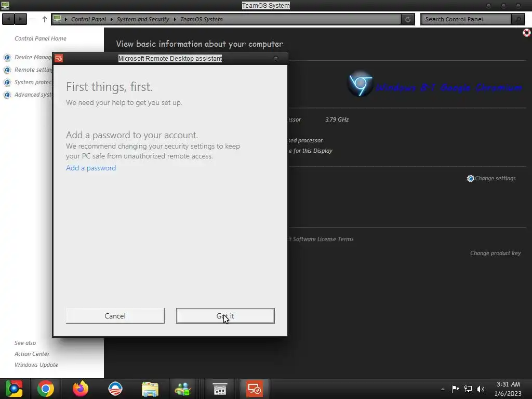Open the Start button on the taskbar
The height and width of the screenshot is (399, 532).
pos(14,389)
